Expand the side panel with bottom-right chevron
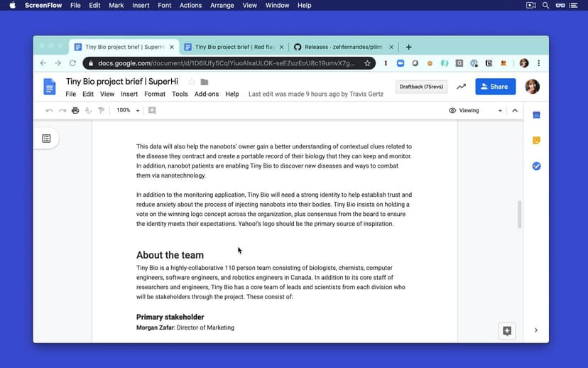This screenshot has width=588, height=368. tap(536, 330)
